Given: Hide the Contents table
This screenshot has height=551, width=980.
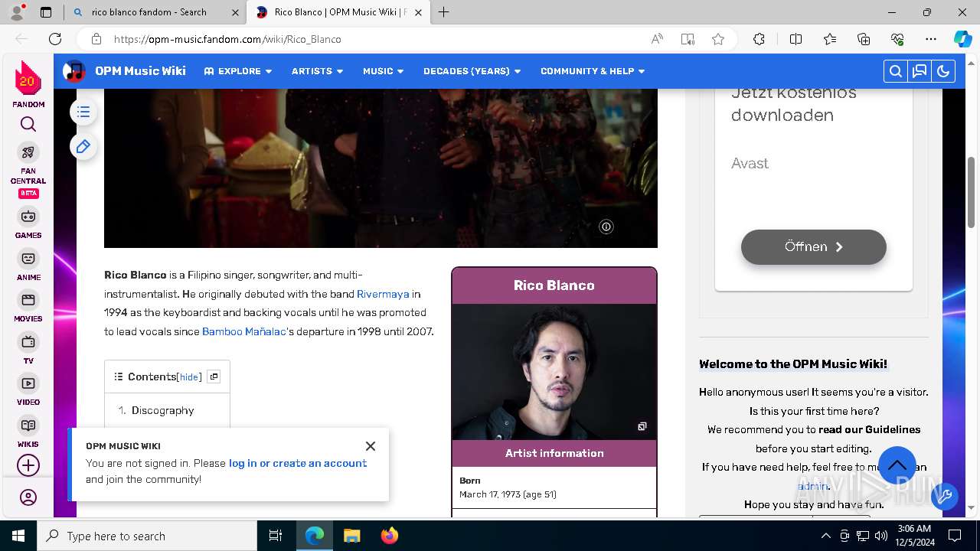Looking at the screenshot, I should [189, 377].
